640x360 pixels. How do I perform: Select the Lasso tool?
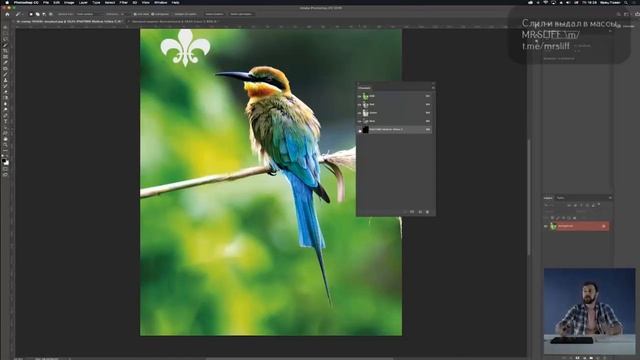(5, 39)
